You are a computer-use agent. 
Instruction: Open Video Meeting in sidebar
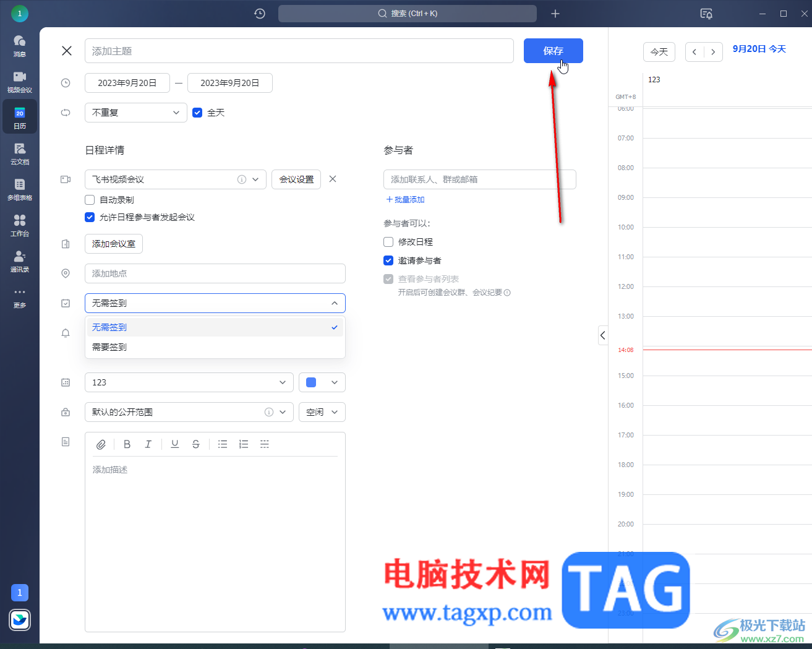pos(20,82)
